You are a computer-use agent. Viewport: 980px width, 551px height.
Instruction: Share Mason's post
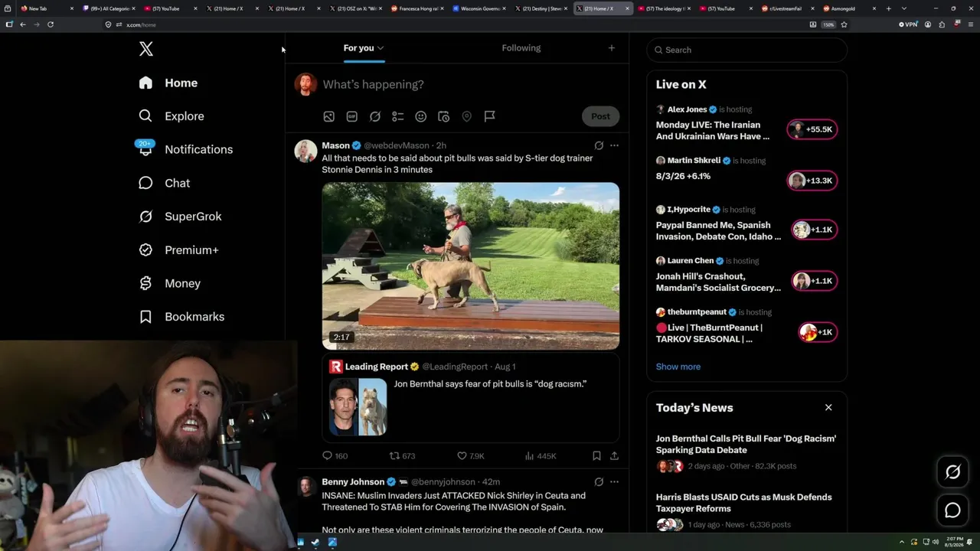tap(614, 456)
